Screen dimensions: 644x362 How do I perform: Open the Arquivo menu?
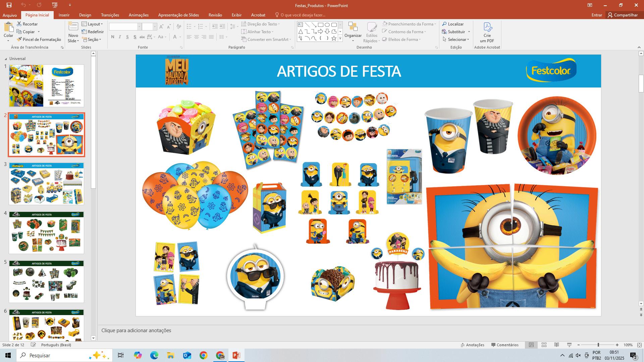click(9, 15)
